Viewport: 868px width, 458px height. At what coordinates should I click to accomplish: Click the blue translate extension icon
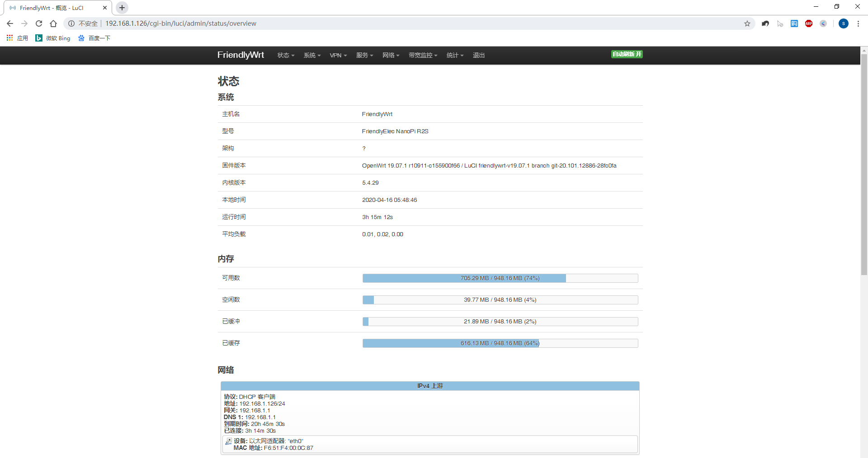coord(794,23)
